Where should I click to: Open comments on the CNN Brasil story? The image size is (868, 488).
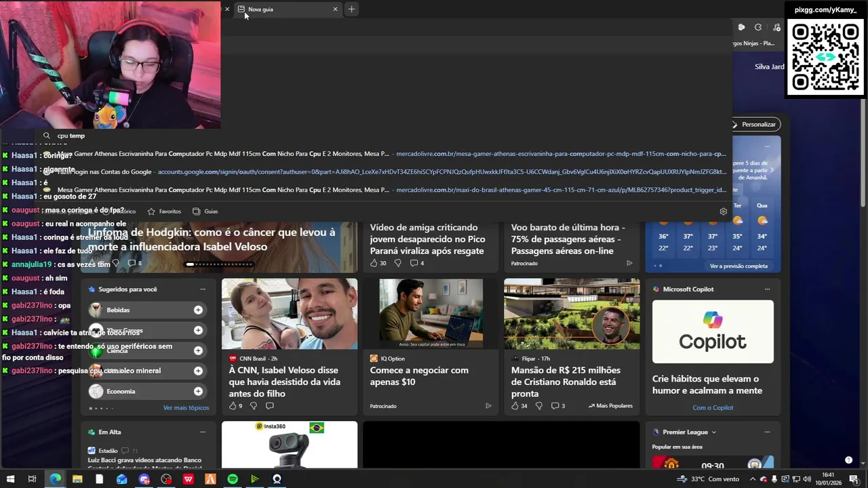point(269,406)
